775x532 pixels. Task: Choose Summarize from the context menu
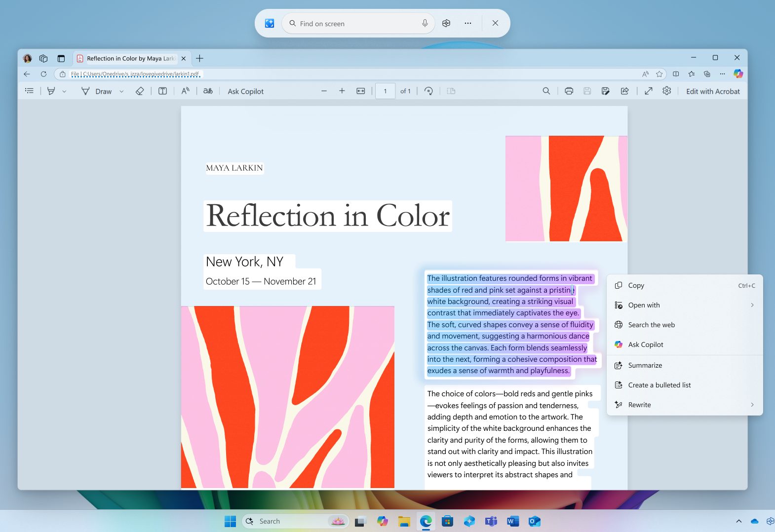pyautogui.click(x=645, y=365)
